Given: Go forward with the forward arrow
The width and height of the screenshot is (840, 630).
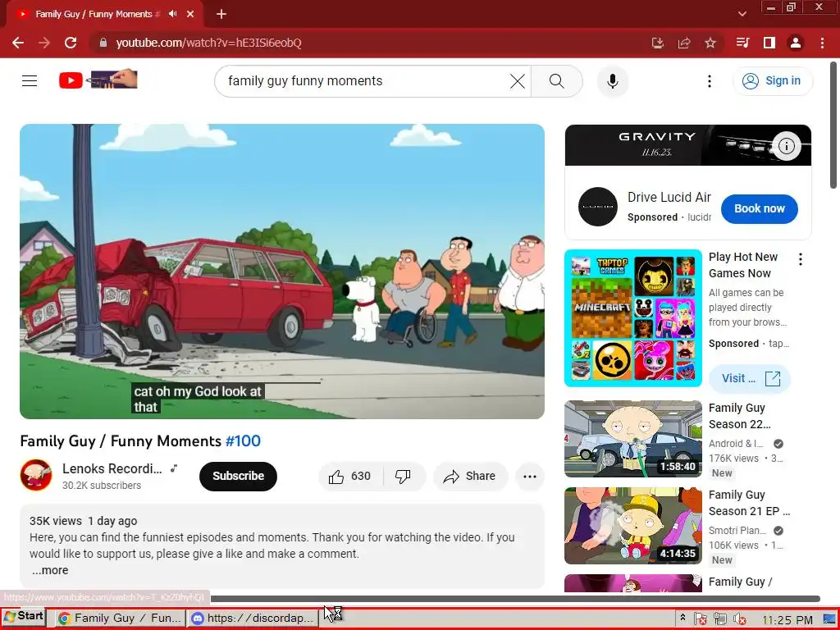Looking at the screenshot, I should [x=44, y=43].
